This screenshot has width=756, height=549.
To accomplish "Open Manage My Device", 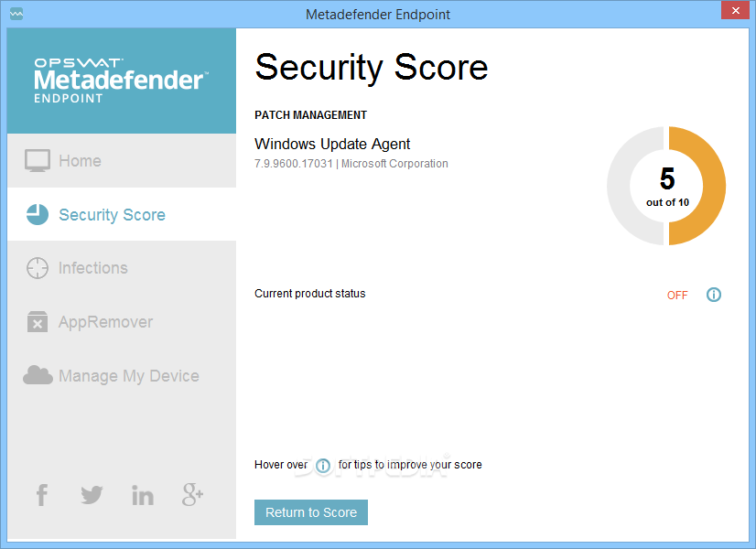I will coord(122,375).
